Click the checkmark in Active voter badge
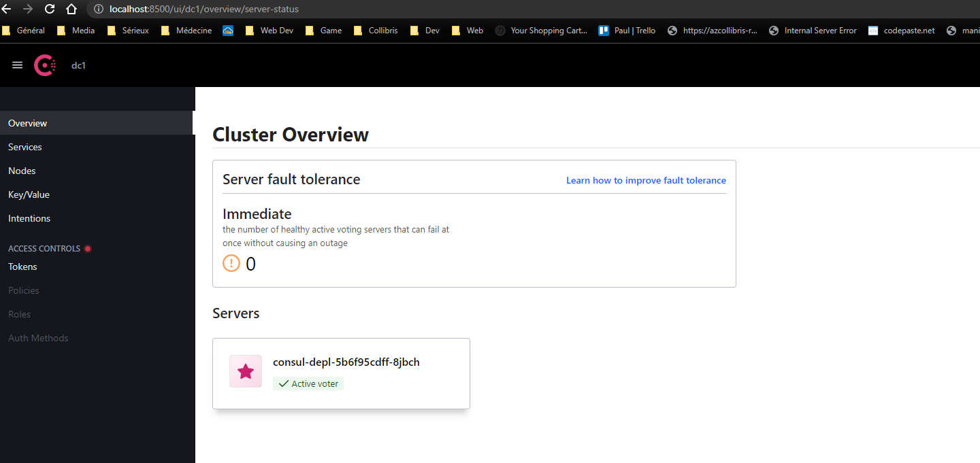The height and width of the screenshot is (463, 980). [284, 383]
